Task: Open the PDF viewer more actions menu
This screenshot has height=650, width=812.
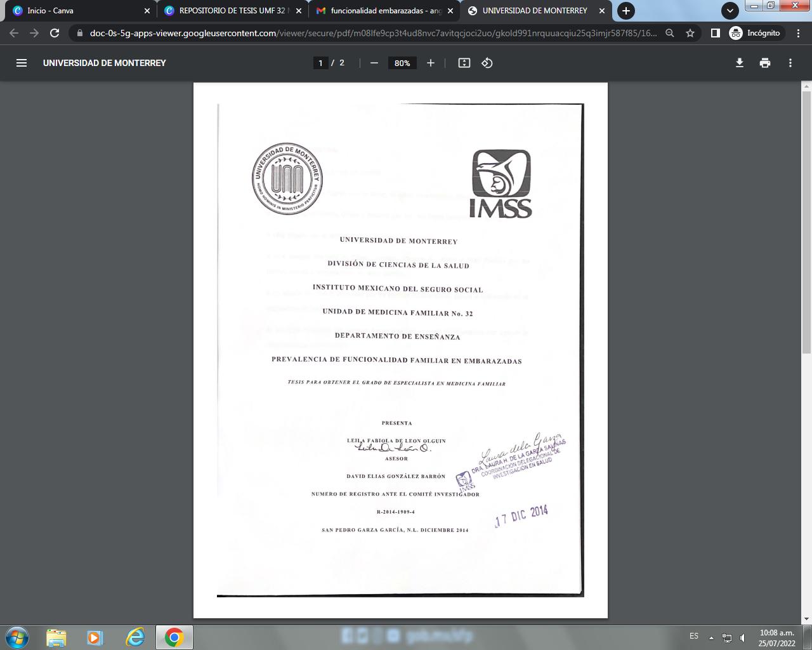Action: (x=790, y=63)
